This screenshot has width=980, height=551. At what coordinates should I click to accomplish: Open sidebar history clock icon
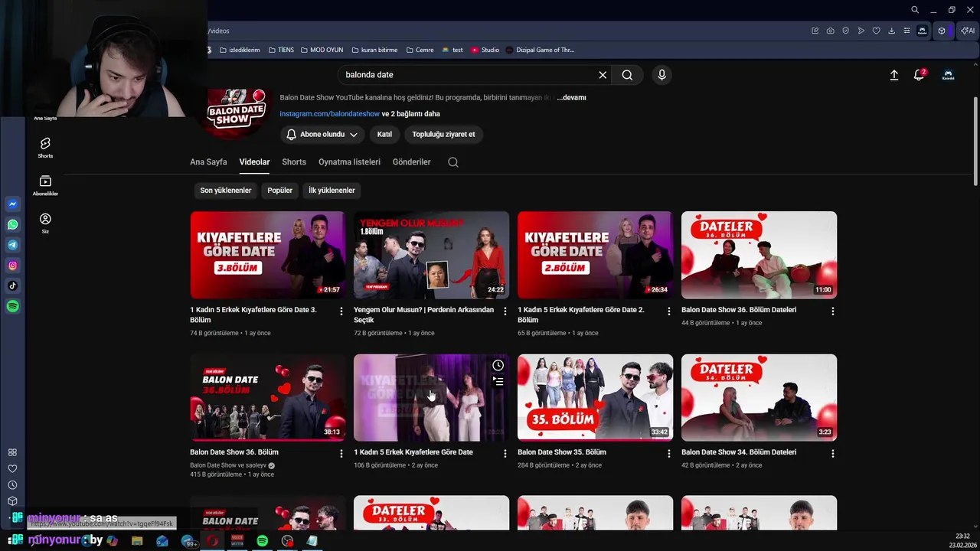(12, 485)
